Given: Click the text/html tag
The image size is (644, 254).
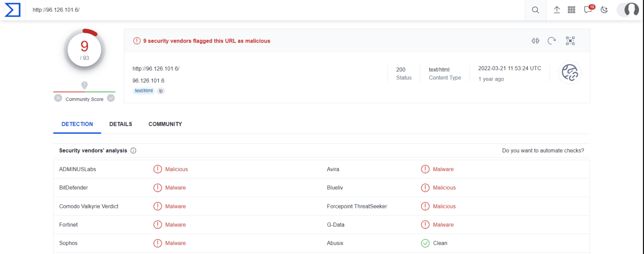Looking at the screenshot, I should [x=143, y=91].
